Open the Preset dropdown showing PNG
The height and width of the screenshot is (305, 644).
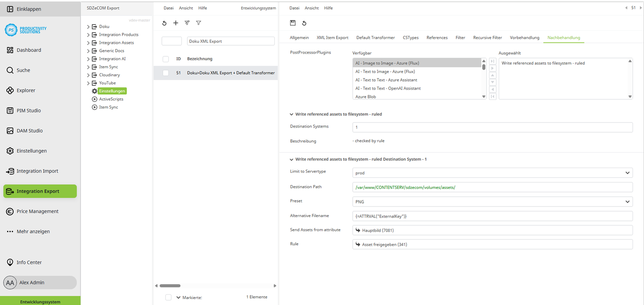tap(627, 201)
